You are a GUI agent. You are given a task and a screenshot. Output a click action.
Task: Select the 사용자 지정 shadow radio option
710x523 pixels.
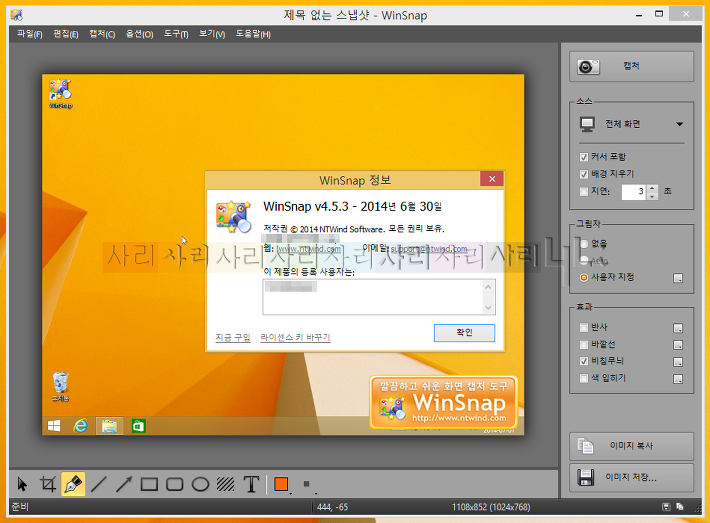[584, 277]
